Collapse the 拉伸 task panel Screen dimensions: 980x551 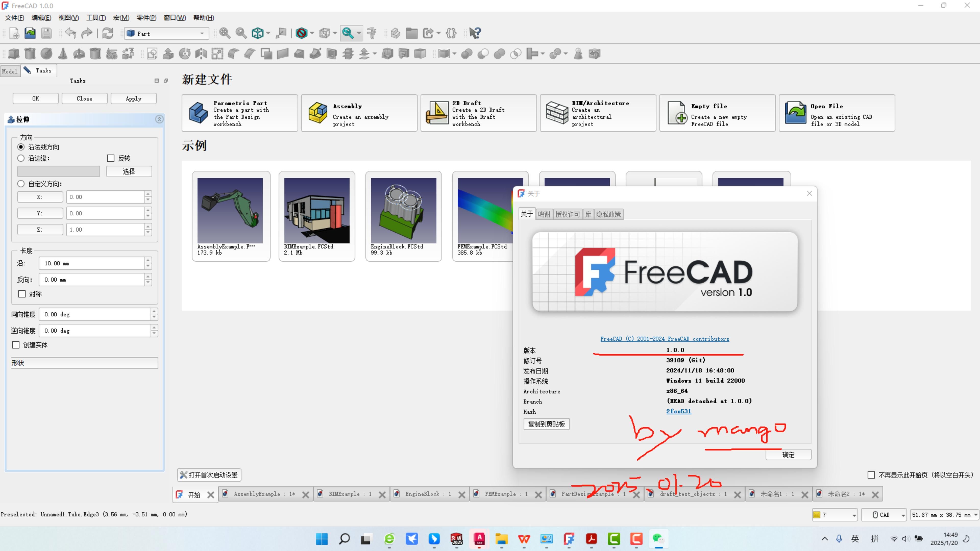[x=159, y=119]
